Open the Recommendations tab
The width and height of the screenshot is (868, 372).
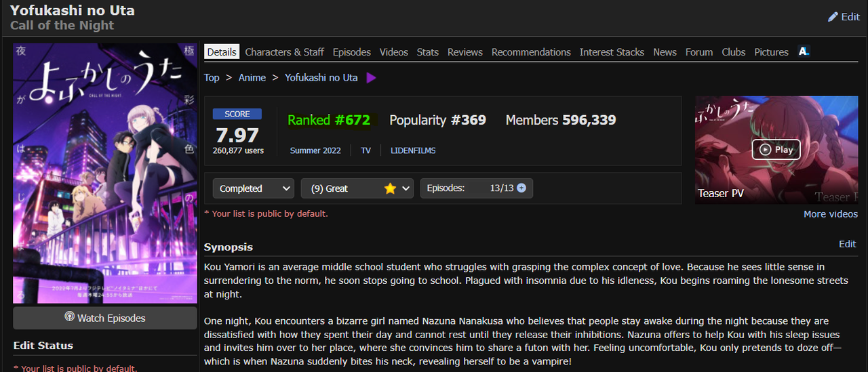click(531, 52)
